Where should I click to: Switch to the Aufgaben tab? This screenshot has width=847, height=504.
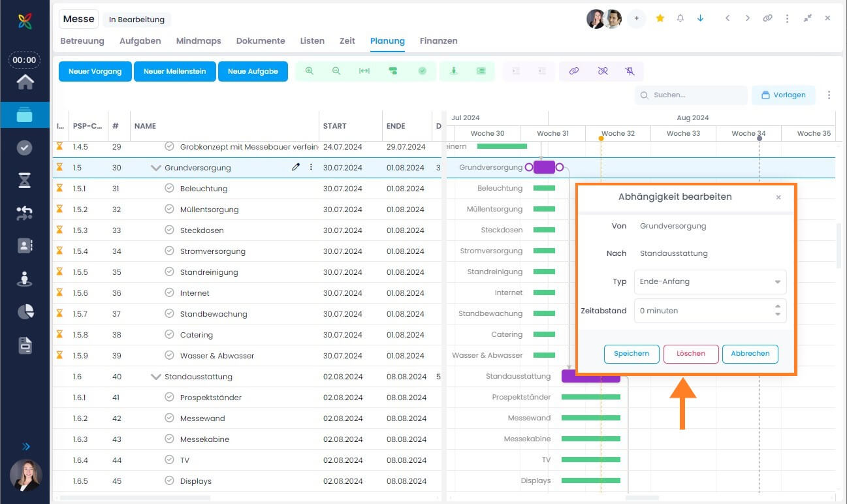click(140, 40)
